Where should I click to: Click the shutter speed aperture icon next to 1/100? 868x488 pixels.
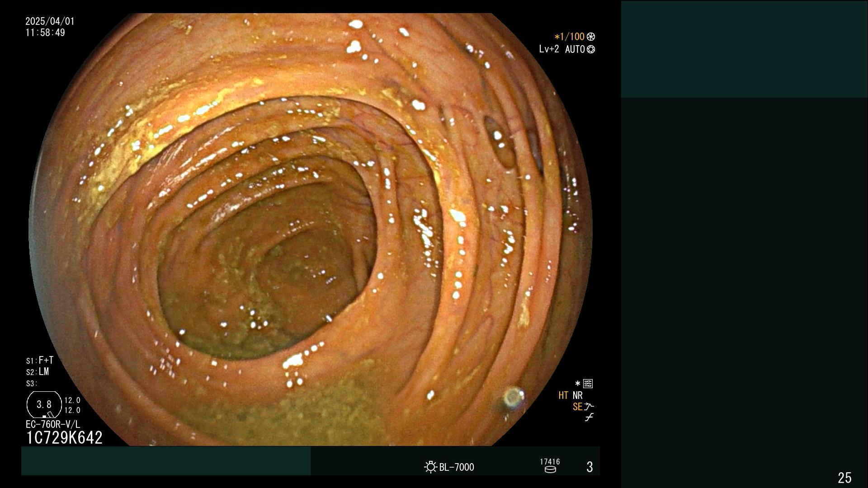point(591,37)
